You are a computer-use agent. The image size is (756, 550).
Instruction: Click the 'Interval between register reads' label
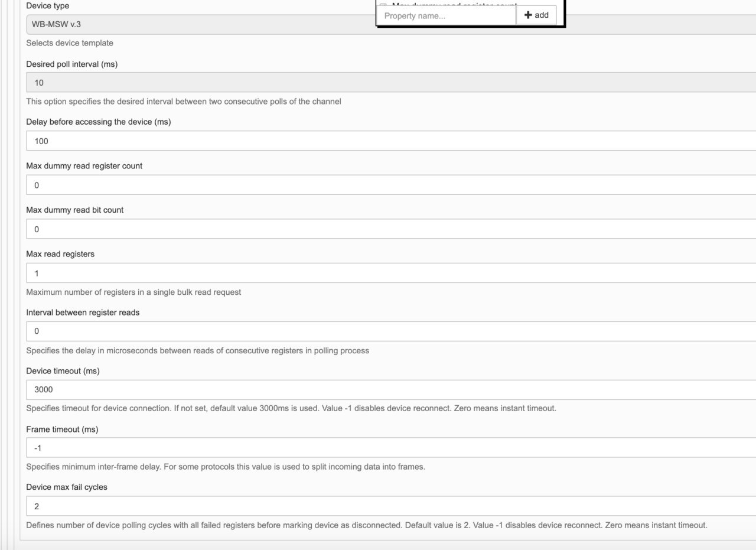[x=83, y=313]
